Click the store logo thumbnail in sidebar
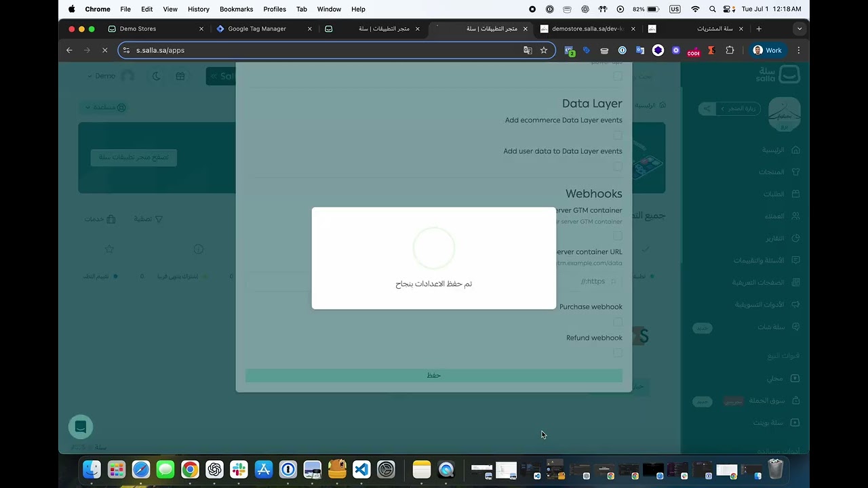The width and height of the screenshot is (868, 488). [x=784, y=114]
